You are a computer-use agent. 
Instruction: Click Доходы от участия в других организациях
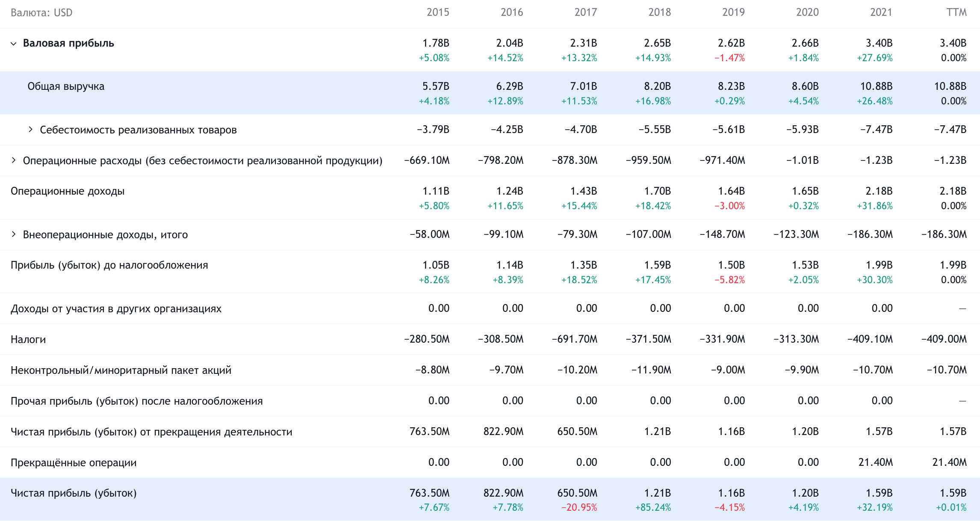[x=116, y=309]
